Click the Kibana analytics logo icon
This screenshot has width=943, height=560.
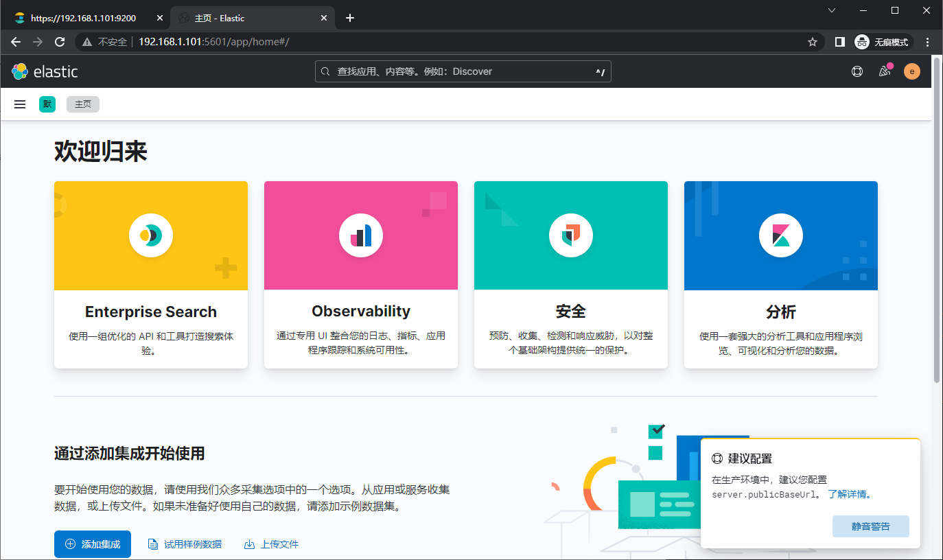coord(781,236)
